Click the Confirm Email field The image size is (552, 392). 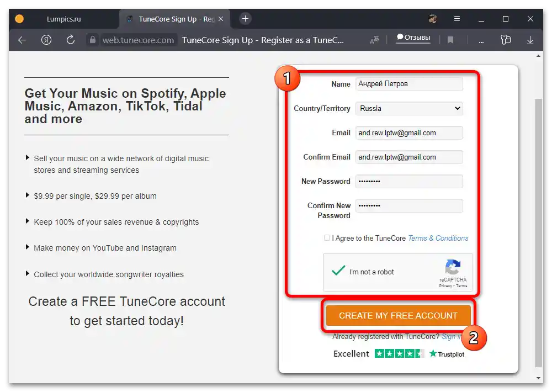click(409, 157)
